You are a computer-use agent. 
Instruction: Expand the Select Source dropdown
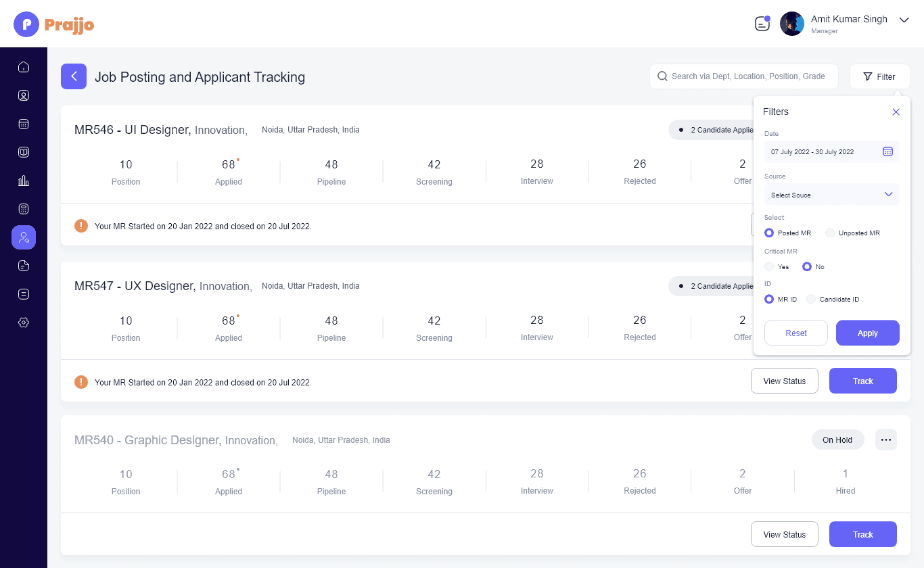pyautogui.click(x=831, y=195)
